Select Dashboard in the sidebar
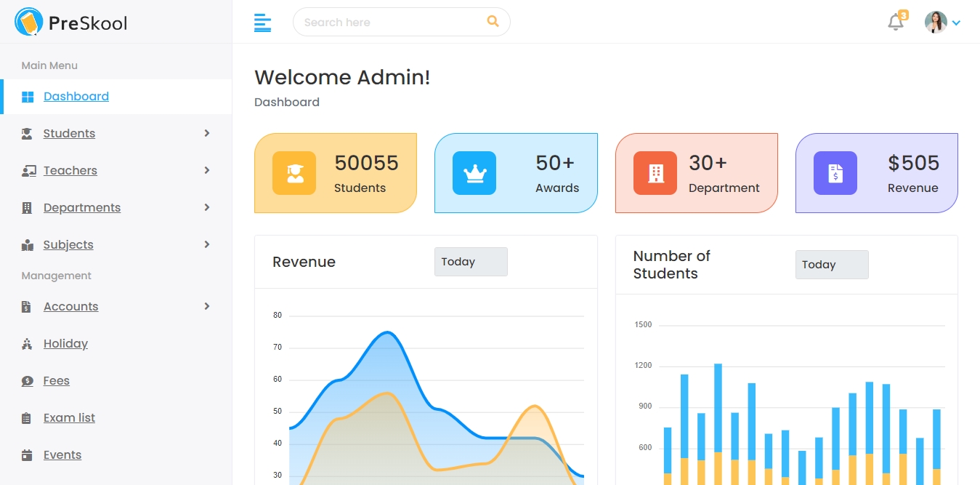Viewport: 980px width, 485px height. click(x=76, y=97)
